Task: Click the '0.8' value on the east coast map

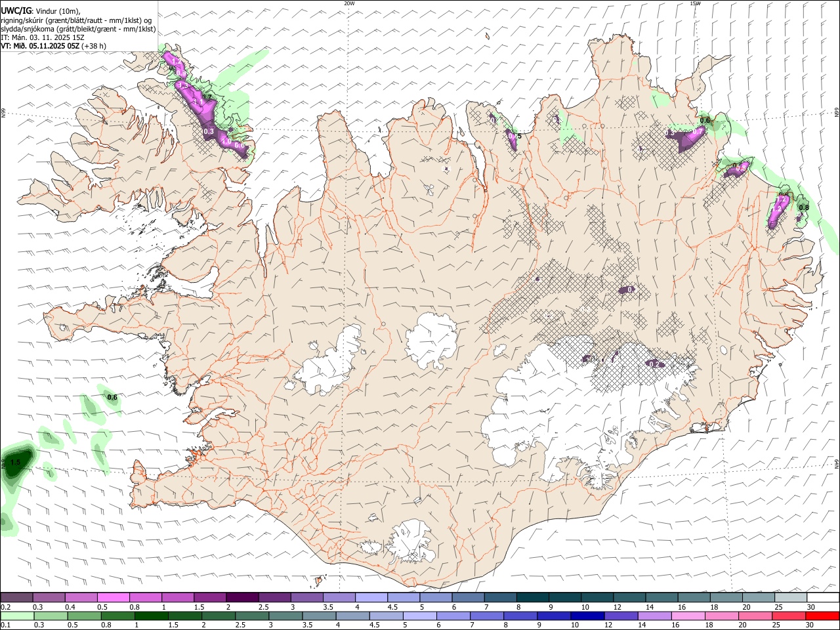Action: coord(804,207)
